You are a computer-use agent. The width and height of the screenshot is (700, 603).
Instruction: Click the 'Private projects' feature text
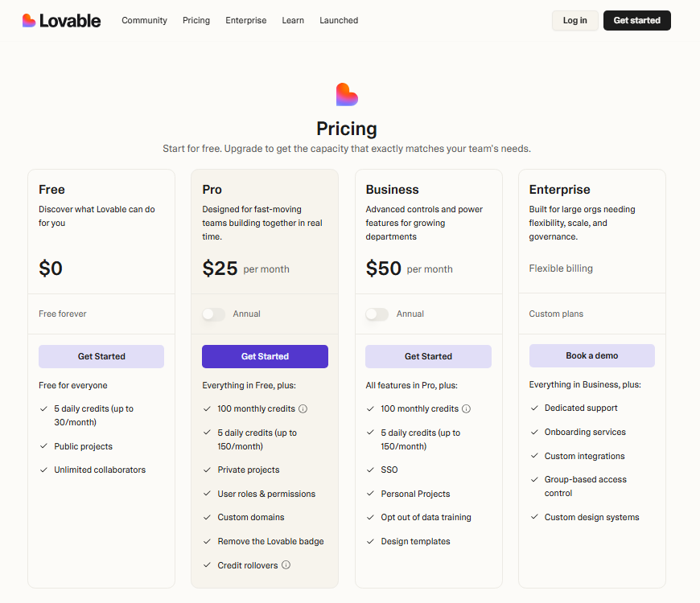(x=249, y=470)
